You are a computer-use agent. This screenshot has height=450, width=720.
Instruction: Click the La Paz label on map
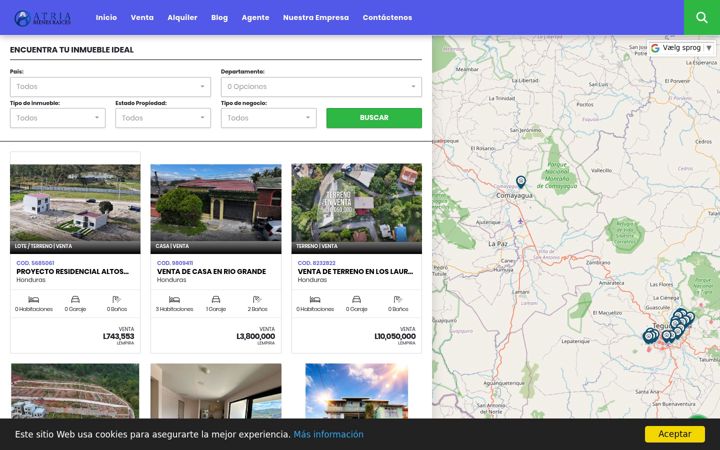(498, 244)
